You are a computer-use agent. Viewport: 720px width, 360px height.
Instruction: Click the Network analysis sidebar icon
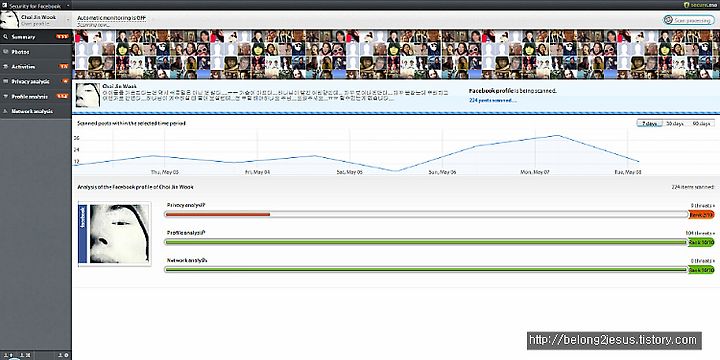(x=6, y=111)
